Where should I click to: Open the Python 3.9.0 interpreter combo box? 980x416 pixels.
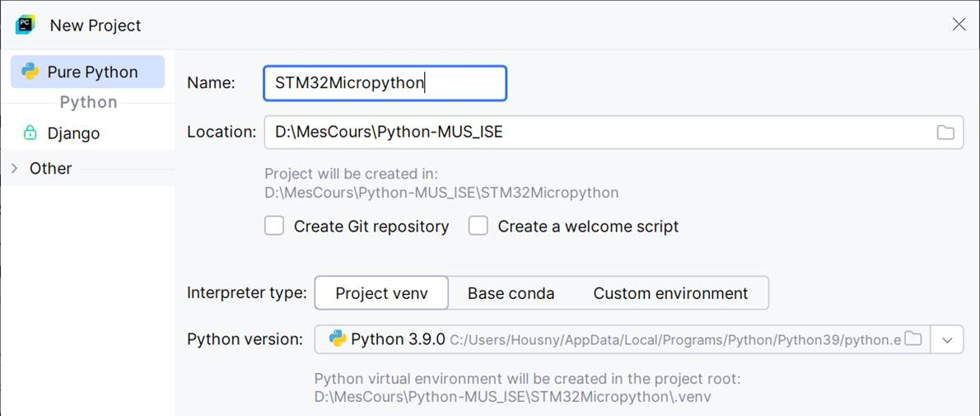pyautogui.click(x=623, y=339)
